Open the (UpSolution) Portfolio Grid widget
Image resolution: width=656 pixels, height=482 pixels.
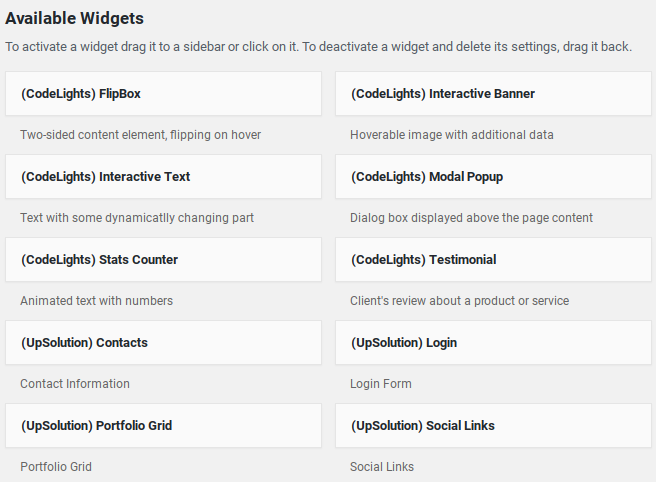click(163, 426)
